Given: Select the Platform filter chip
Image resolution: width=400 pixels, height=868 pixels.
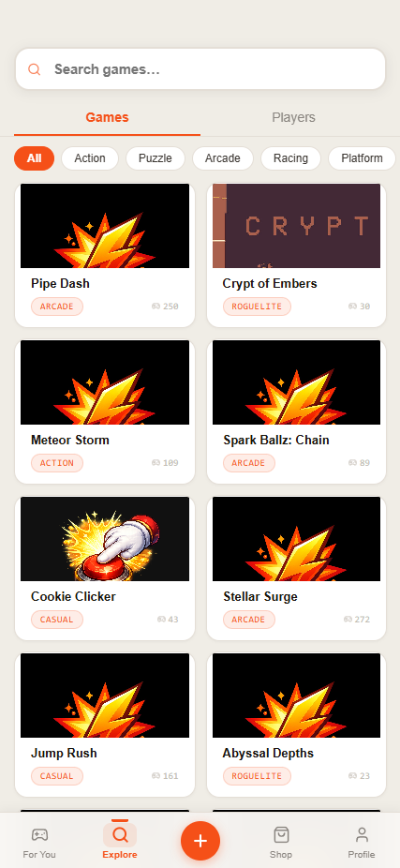Looking at the screenshot, I should pos(362,158).
